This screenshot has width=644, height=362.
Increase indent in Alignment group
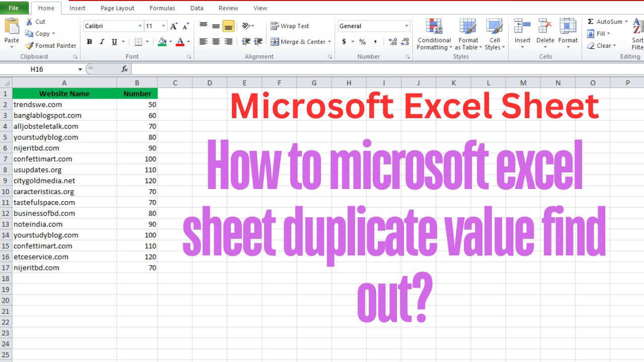pyautogui.click(x=259, y=42)
